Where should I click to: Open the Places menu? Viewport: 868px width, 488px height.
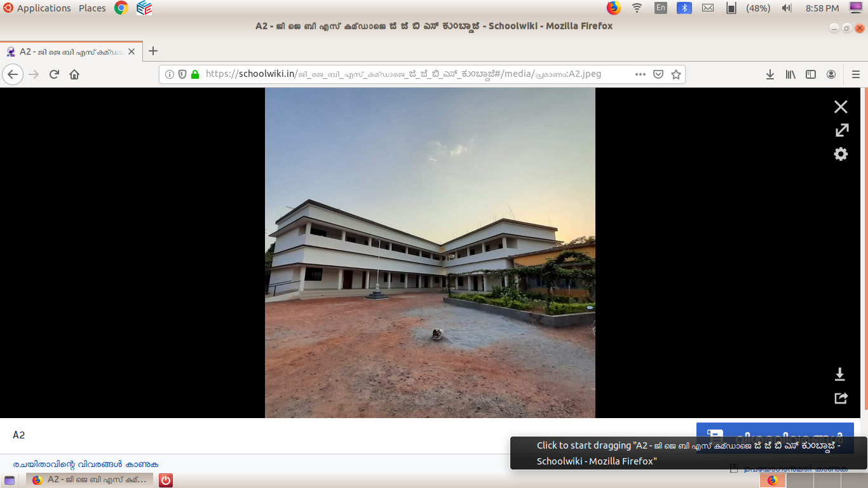pos(92,8)
